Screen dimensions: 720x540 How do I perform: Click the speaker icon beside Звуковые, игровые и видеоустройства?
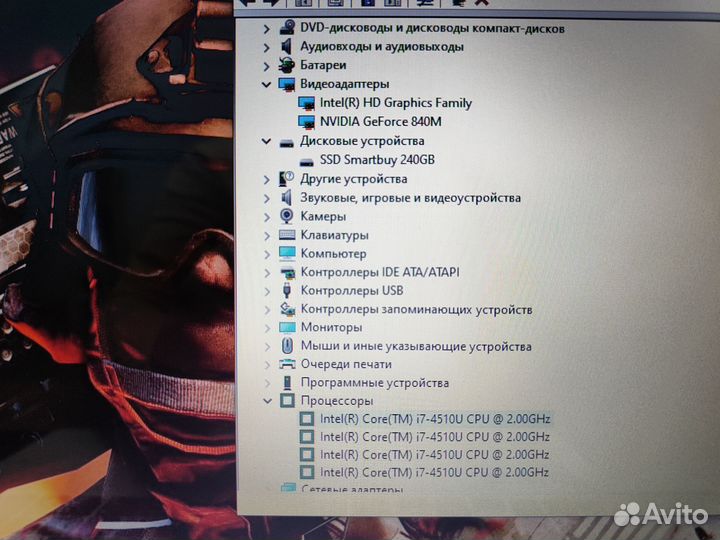click(x=287, y=198)
